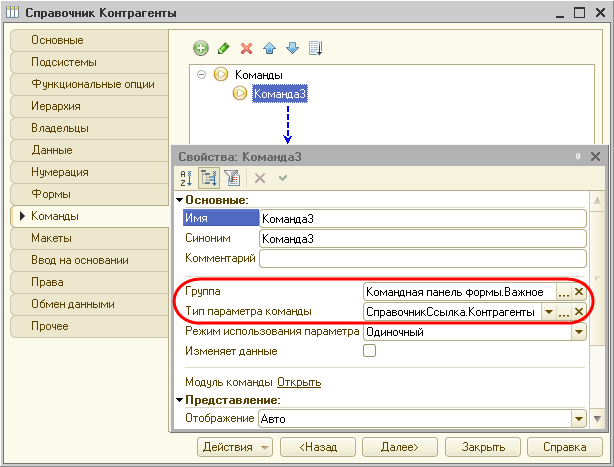Move the command down with arrow icon
Image resolution: width=614 pixels, height=467 pixels.
coord(292,48)
